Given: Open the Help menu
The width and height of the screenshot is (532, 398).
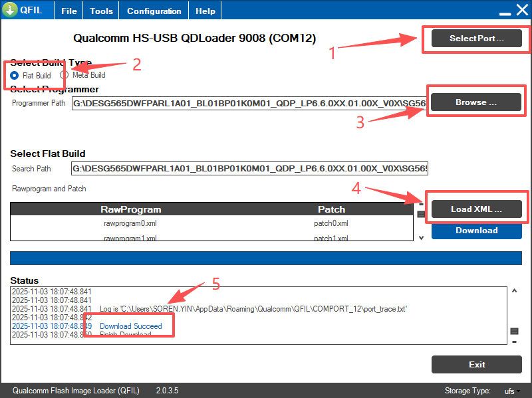Looking at the screenshot, I should 205,11.
